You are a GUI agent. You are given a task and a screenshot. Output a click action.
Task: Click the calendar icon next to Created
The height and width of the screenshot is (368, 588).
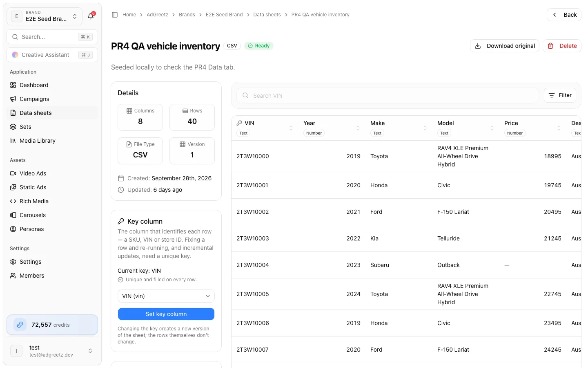[121, 178]
